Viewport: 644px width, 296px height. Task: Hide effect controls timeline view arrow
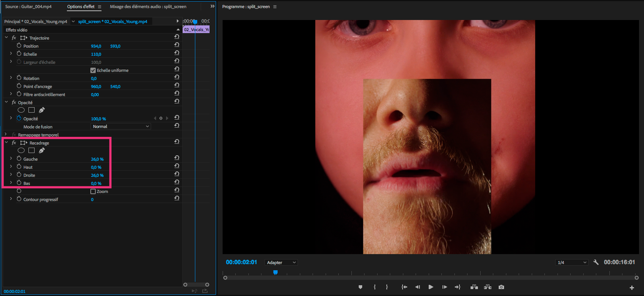point(177,21)
